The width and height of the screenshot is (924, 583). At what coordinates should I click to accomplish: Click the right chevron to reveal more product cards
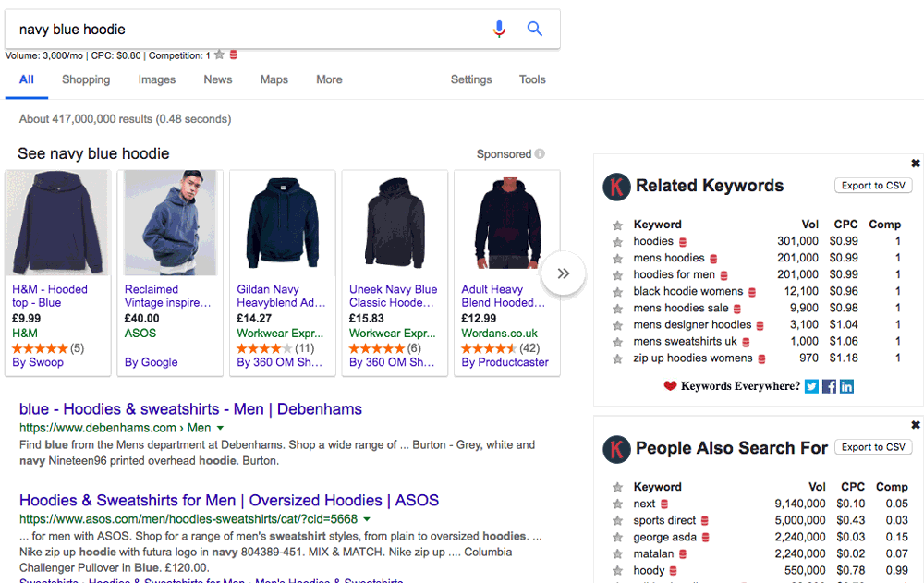point(563,273)
